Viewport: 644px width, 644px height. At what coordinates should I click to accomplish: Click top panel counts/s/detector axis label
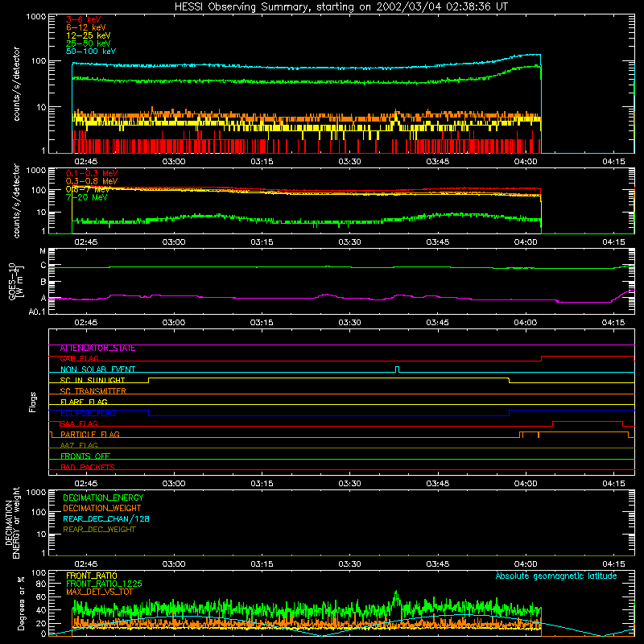16,84
